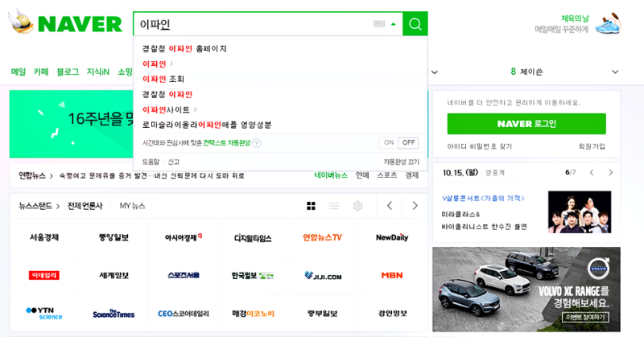Go to next newsstand page
Screen dimensions: 644x337
(x=415, y=206)
